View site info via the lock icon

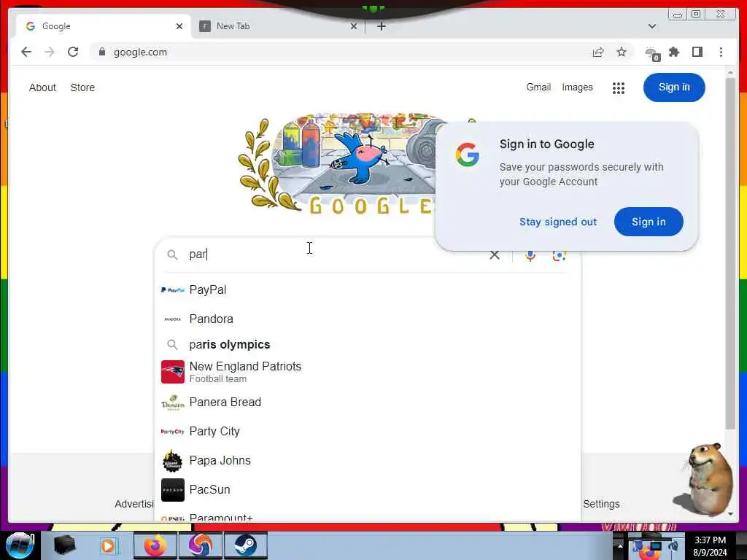[102, 52]
